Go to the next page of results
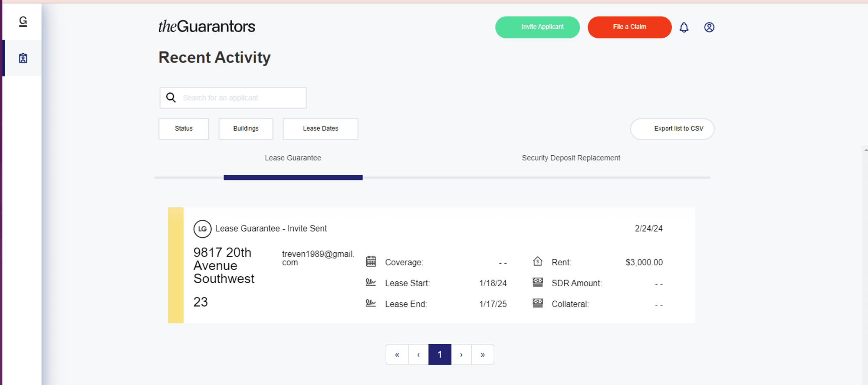868x385 pixels. [461, 355]
